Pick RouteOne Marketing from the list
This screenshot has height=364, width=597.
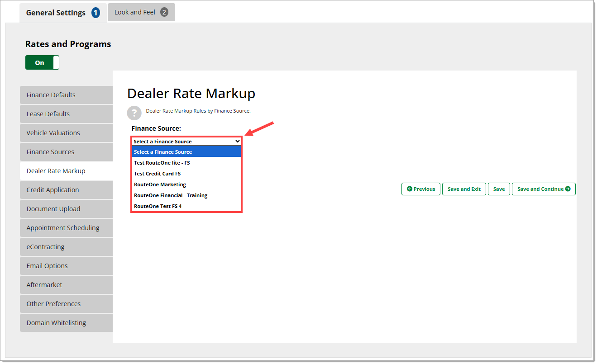click(160, 184)
